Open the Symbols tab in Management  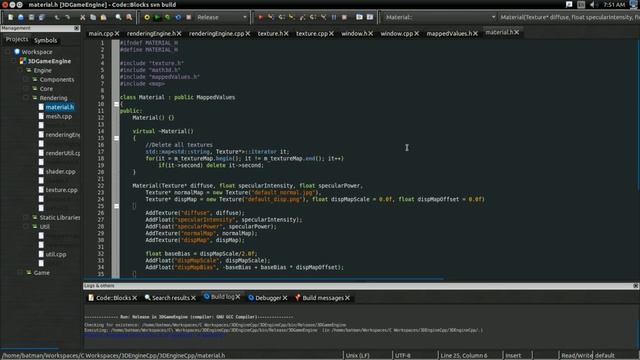pos(45,40)
